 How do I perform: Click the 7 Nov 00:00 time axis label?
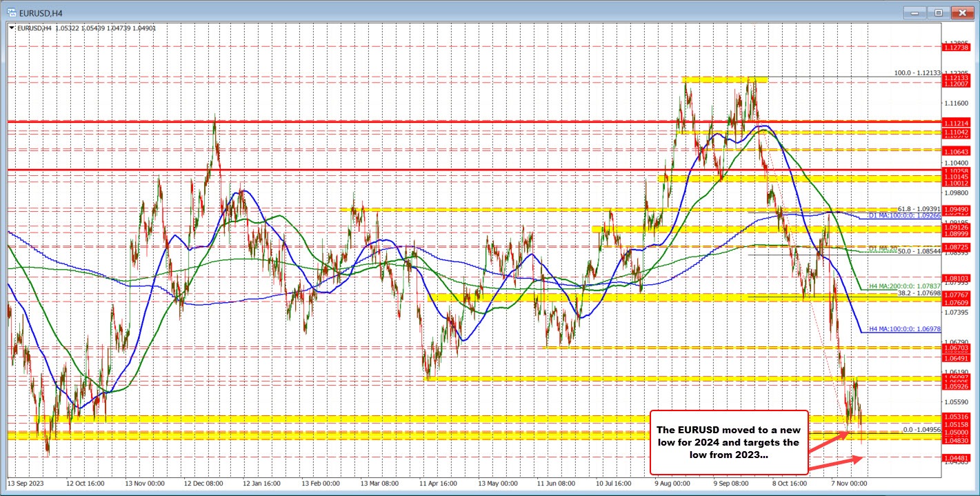pos(848,484)
